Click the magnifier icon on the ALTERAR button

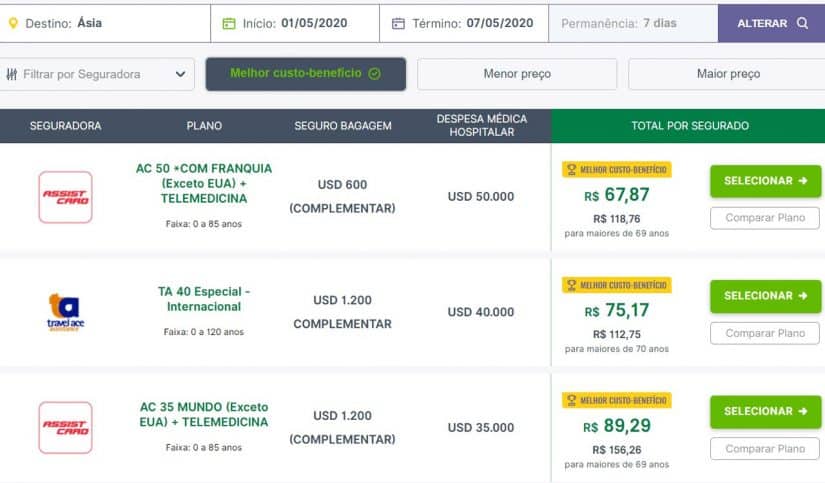[x=802, y=23]
